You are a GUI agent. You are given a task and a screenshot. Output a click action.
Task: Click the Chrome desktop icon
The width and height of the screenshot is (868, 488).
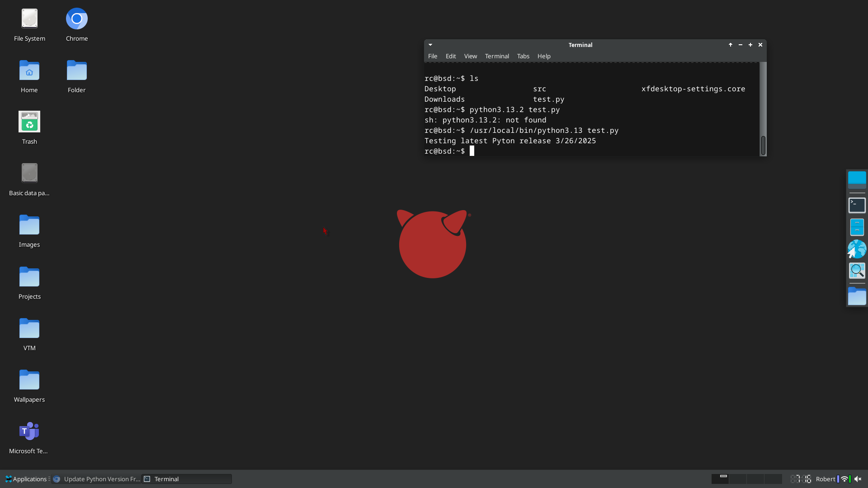[76, 19]
